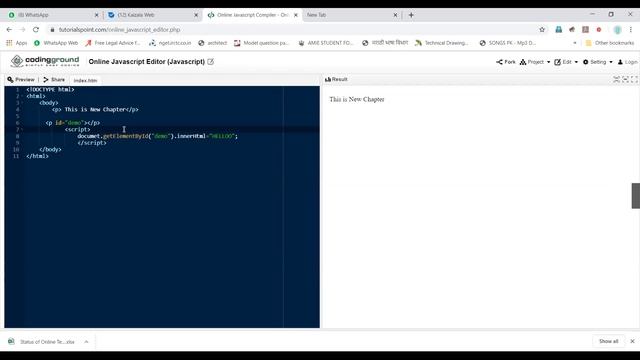Open Technical Drawing bookmark
The image size is (640, 360).
[x=442, y=43]
